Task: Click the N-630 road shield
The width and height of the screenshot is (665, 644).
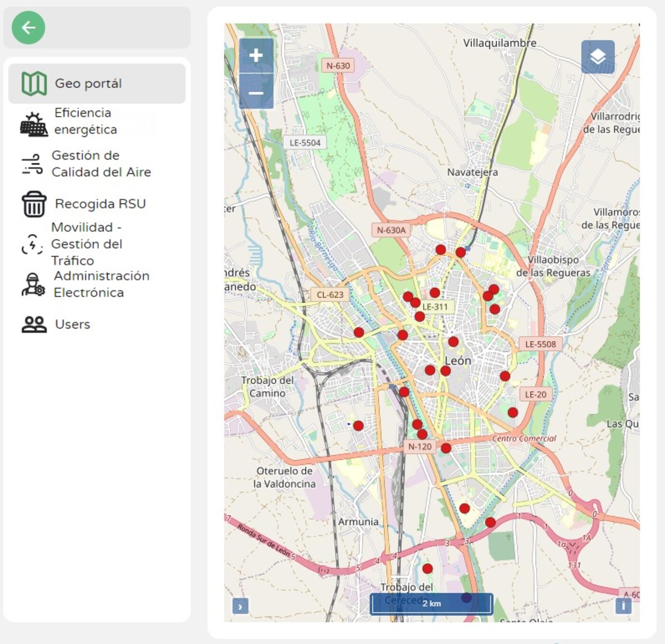Action: (x=338, y=66)
